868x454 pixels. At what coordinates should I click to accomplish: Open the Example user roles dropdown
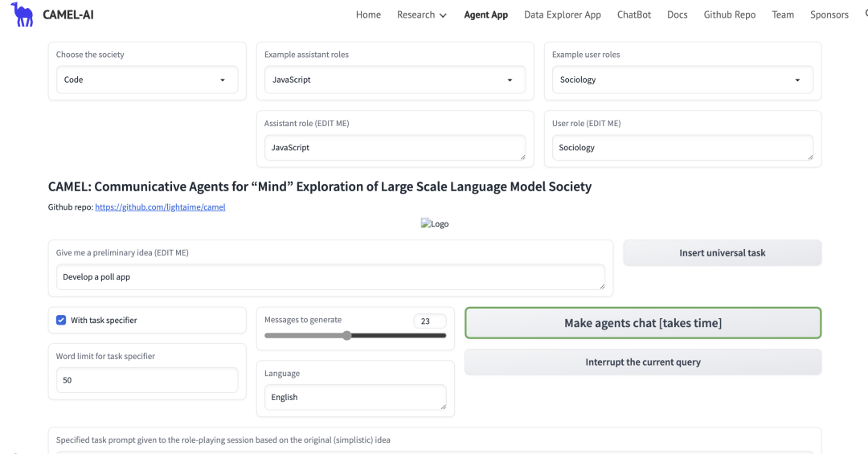tap(682, 80)
